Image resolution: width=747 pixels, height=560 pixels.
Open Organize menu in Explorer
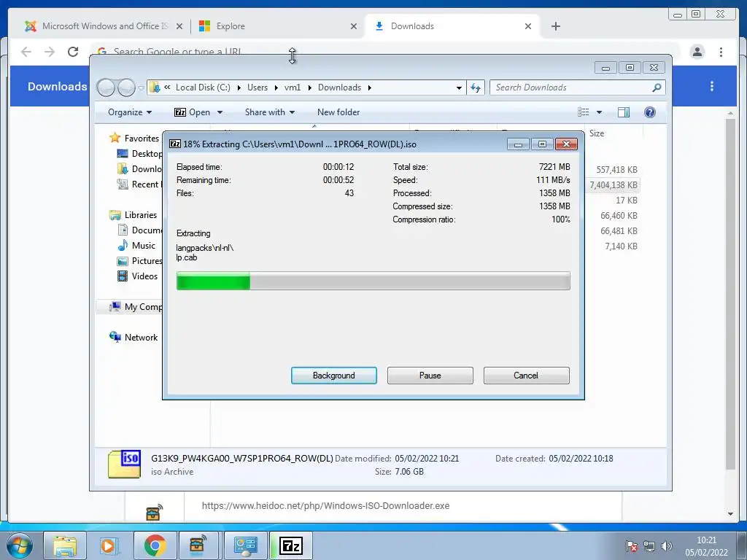[x=130, y=112]
